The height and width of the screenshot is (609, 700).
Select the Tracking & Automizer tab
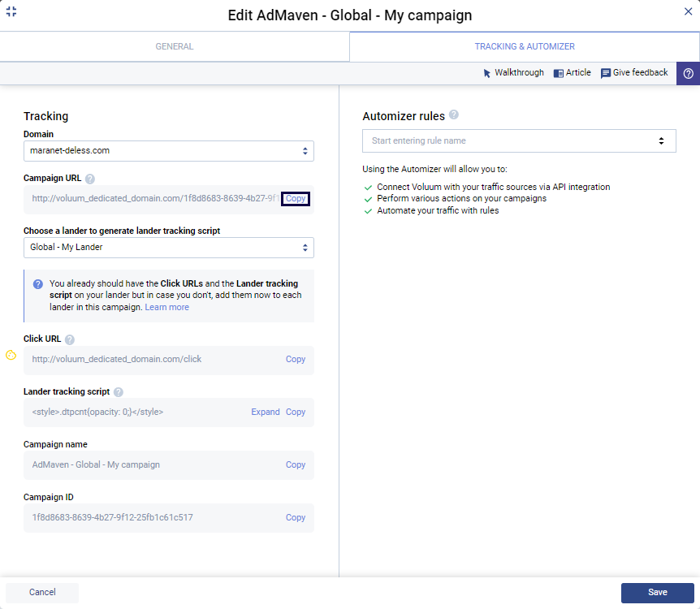coord(525,47)
